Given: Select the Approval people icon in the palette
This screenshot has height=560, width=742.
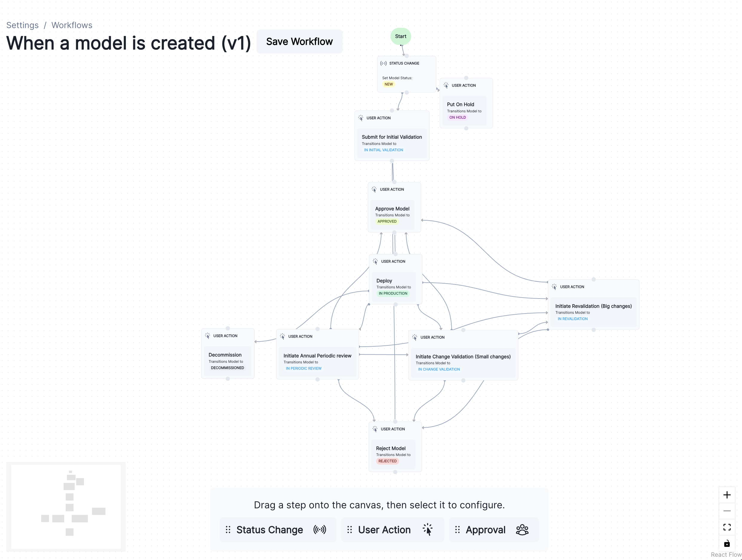Looking at the screenshot, I should (x=522, y=530).
